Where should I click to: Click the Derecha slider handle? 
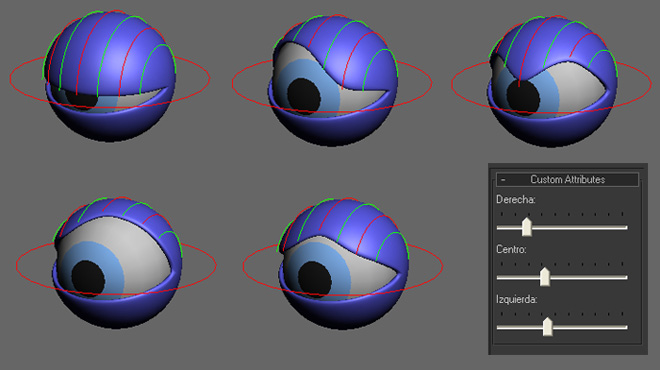527,227
